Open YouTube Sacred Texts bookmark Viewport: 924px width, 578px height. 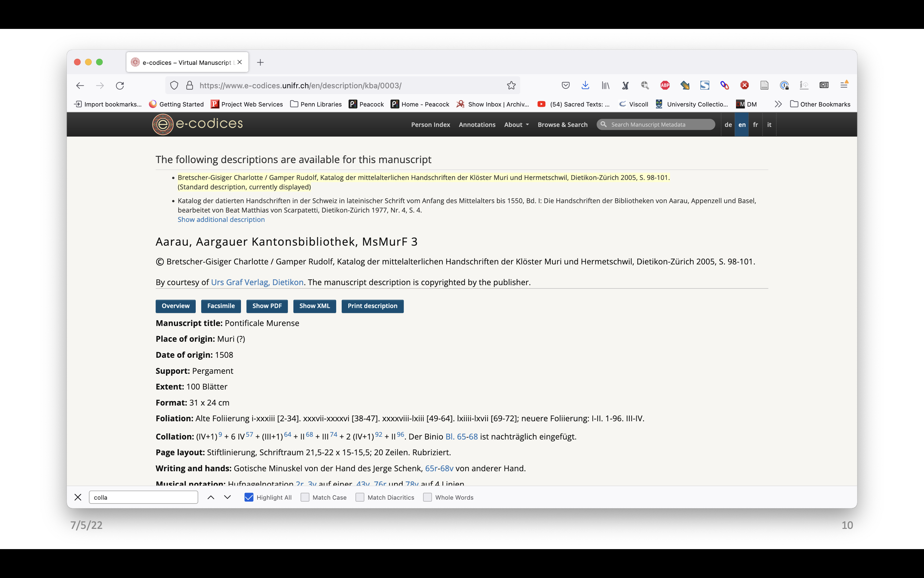coord(574,104)
